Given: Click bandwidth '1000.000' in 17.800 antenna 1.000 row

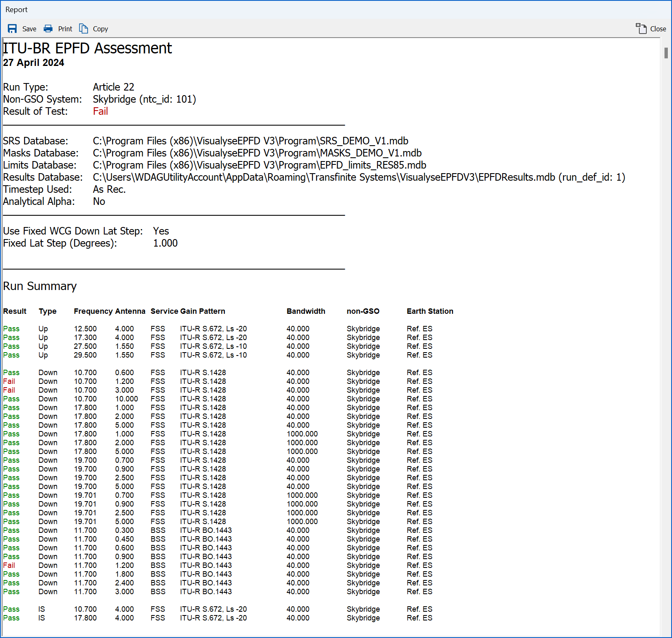Looking at the screenshot, I should coord(302,434).
